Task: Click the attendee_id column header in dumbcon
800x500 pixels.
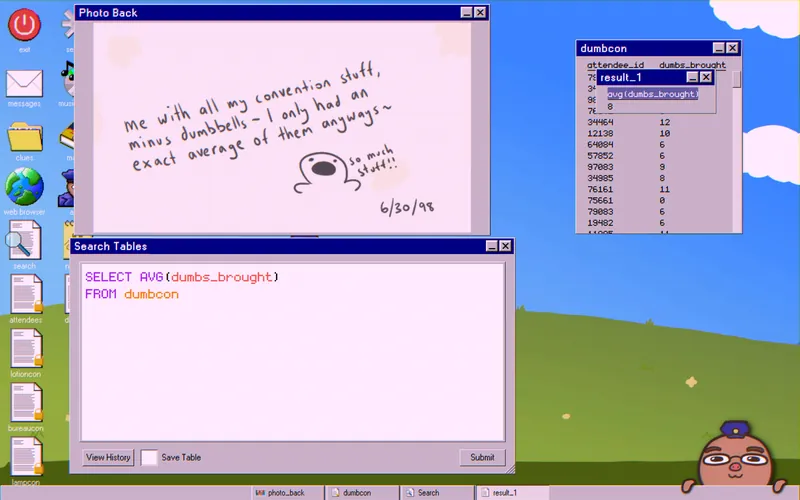Action: click(615, 65)
